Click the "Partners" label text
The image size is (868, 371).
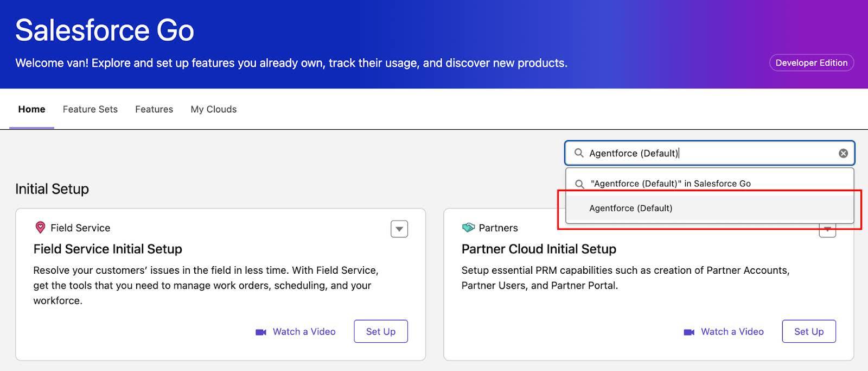point(498,228)
